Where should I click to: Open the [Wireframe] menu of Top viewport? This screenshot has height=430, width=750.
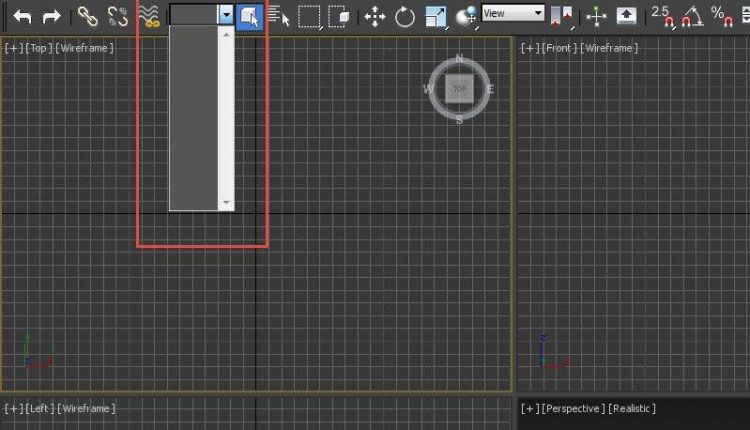[79, 48]
